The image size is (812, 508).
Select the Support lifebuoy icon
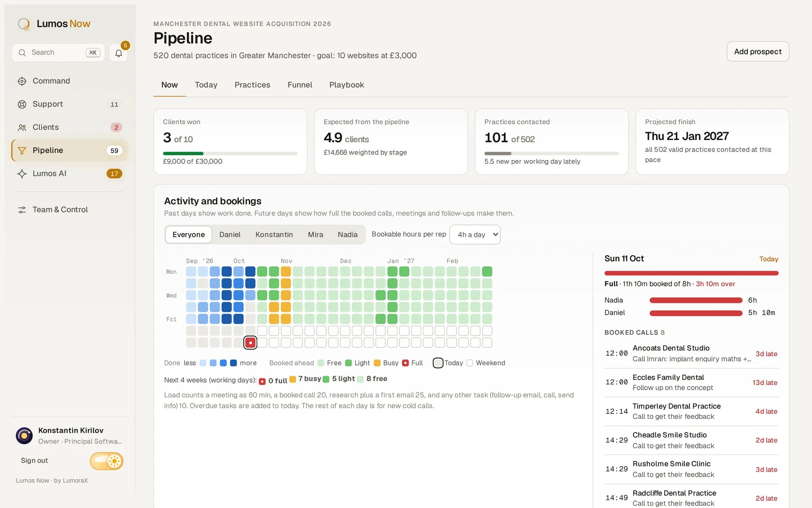[22, 104]
